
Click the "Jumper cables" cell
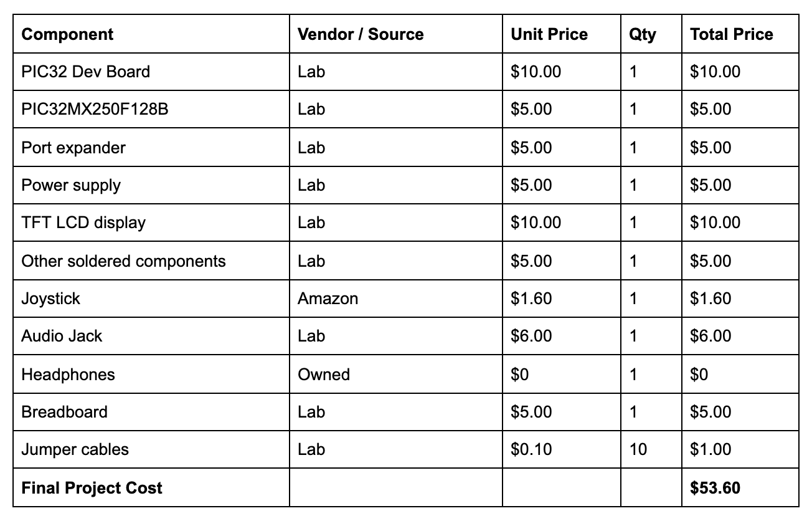click(x=75, y=449)
